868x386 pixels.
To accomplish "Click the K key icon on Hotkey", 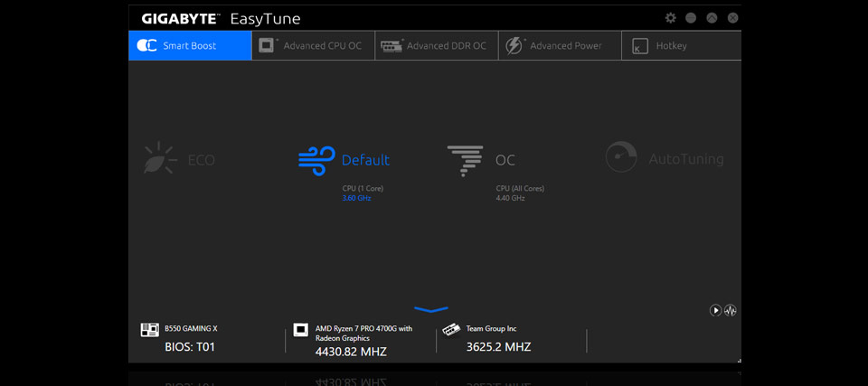I will (640, 46).
